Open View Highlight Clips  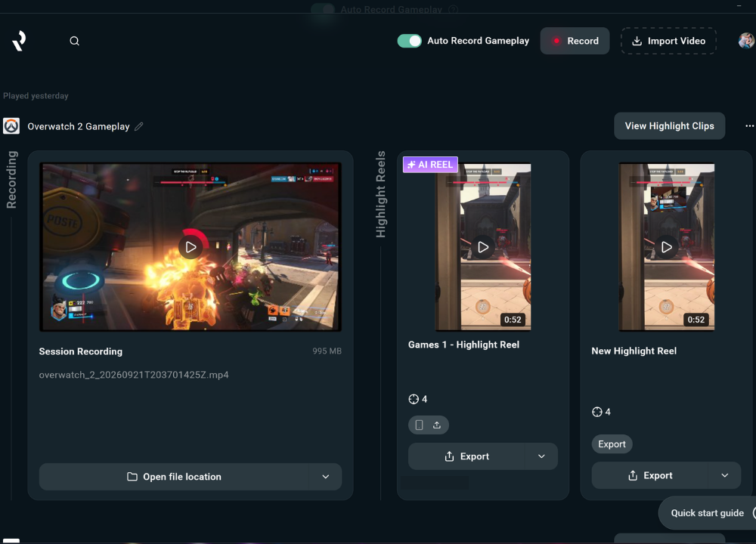click(x=669, y=125)
